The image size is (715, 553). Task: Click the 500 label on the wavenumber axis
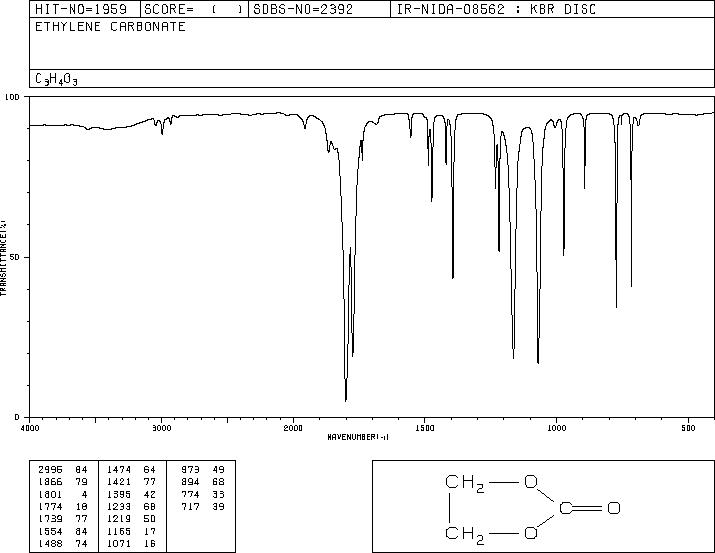click(x=688, y=428)
